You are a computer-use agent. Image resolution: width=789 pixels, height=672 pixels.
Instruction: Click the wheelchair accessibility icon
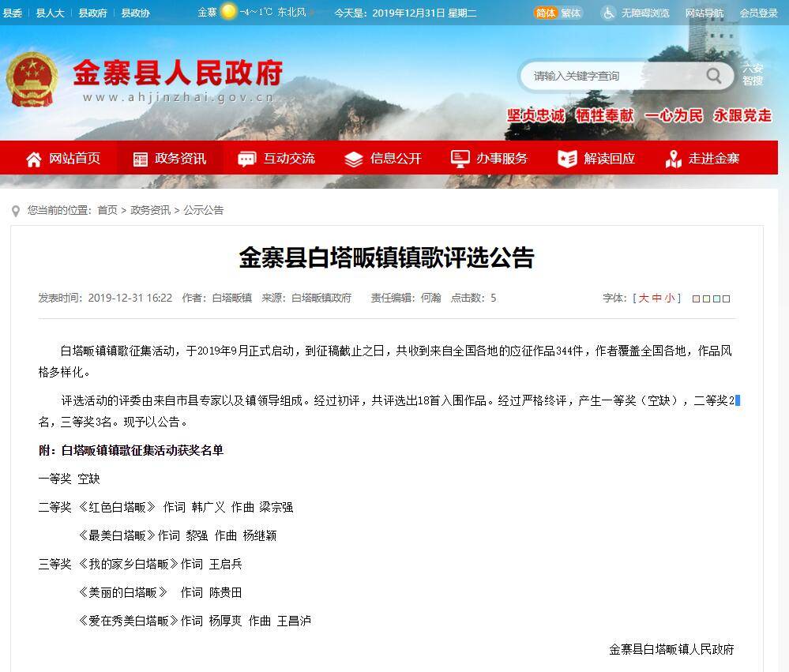608,13
